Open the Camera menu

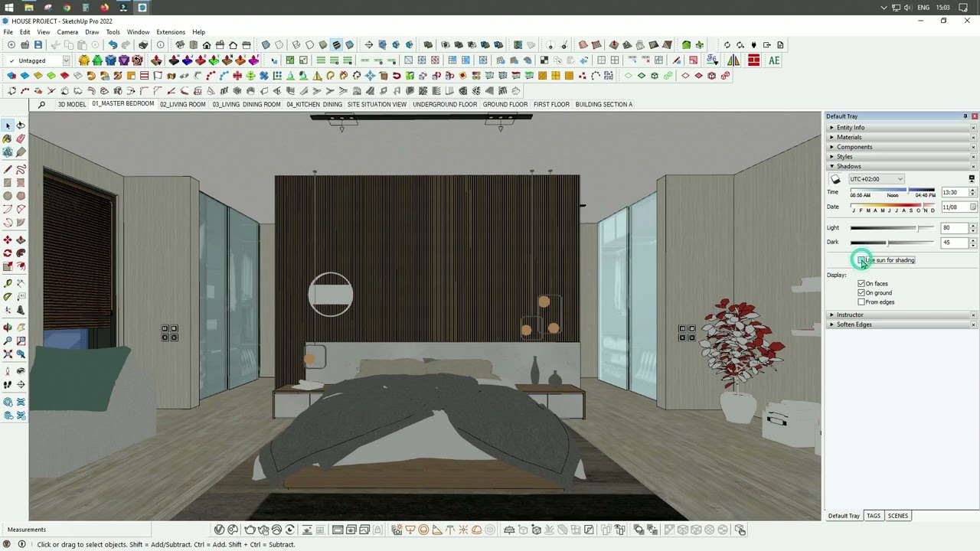(x=67, y=32)
